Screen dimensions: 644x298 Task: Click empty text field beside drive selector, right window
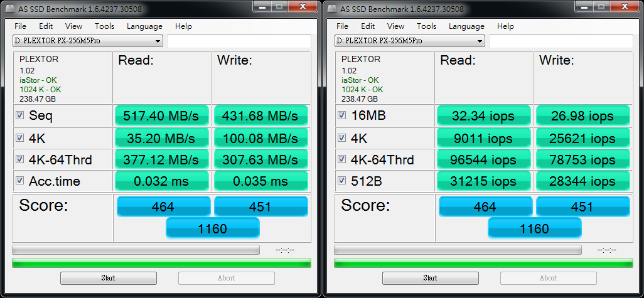click(x=561, y=41)
